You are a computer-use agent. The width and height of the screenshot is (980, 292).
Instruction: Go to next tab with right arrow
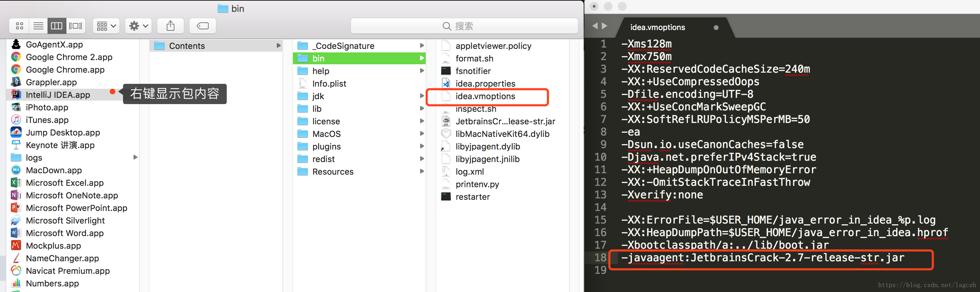(605, 26)
